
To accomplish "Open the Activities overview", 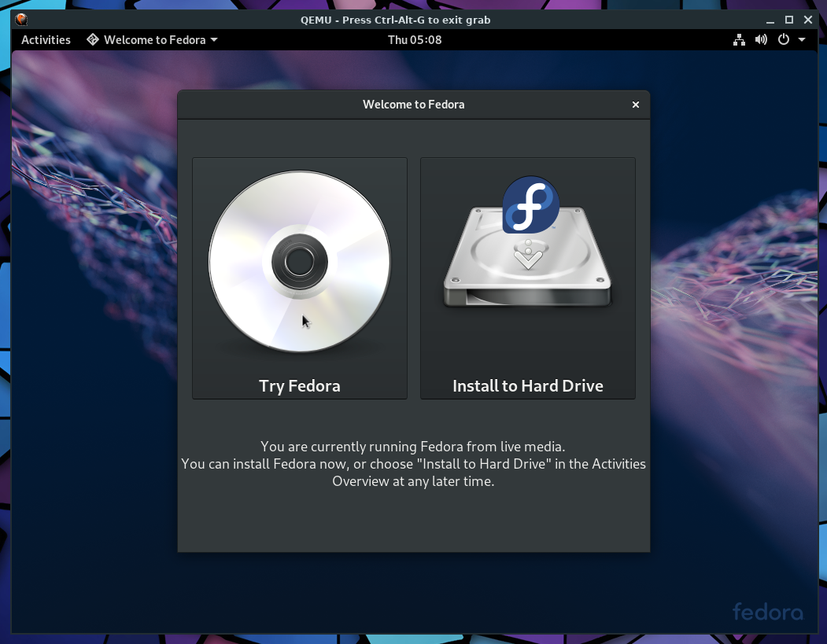I will click(x=46, y=40).
